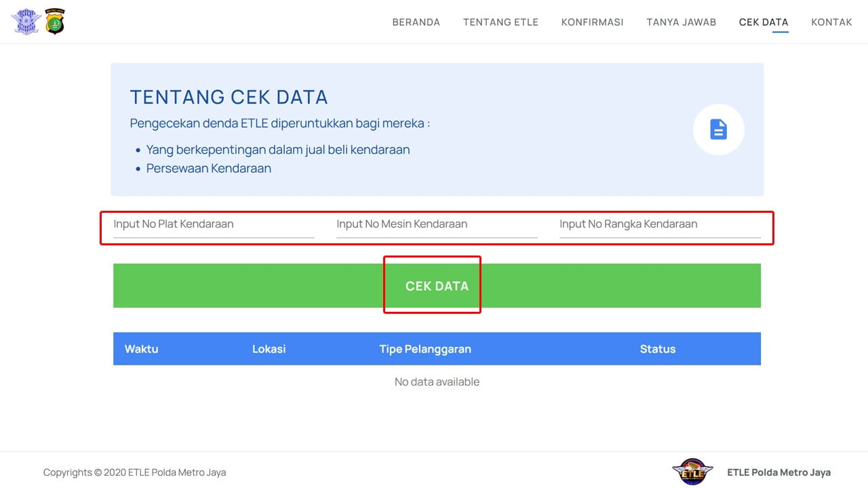This screenshot has width=868, height=488.
Task: Focus the Input No Rangka Kendaraan field
Action: [660, 224]
